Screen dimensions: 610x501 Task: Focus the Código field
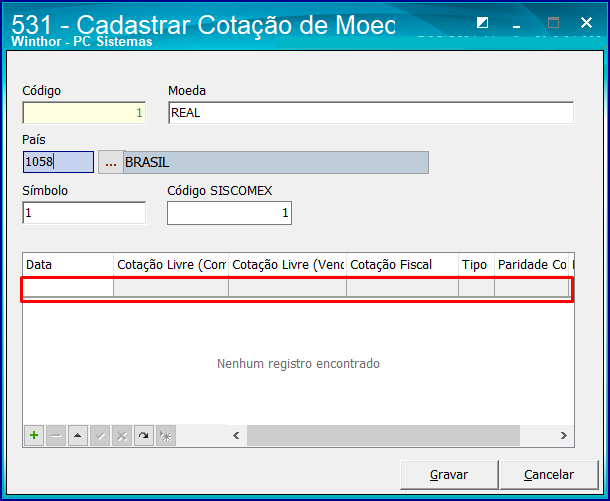[x=84, y=113]
